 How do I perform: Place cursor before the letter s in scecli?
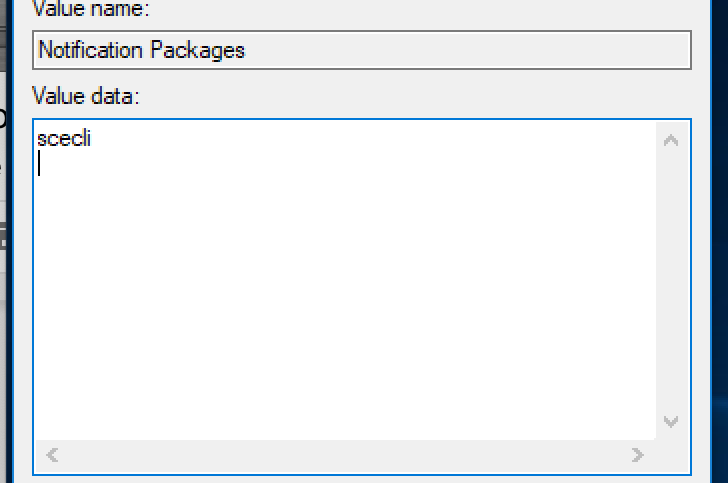pos(37,138)
